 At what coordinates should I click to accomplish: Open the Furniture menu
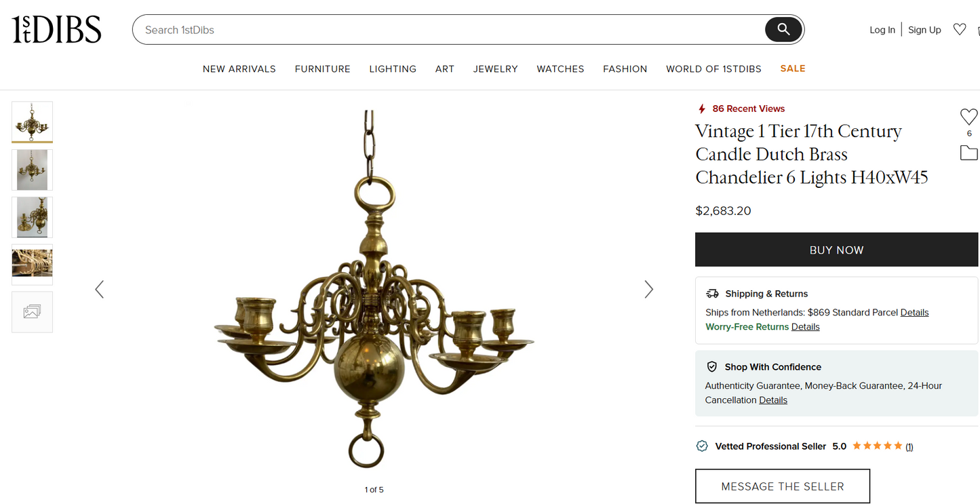coord(323,69)
